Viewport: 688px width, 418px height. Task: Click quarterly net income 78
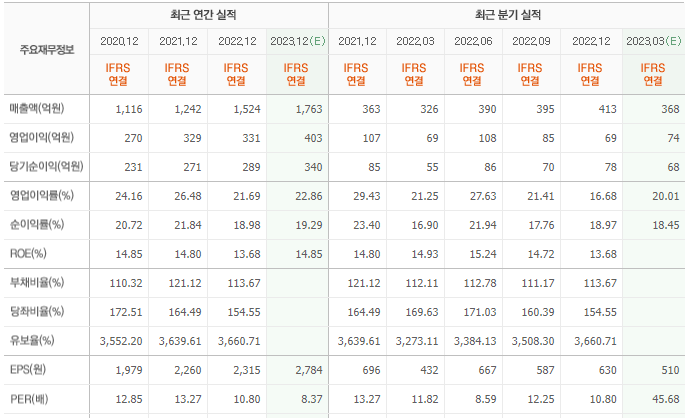611,167
